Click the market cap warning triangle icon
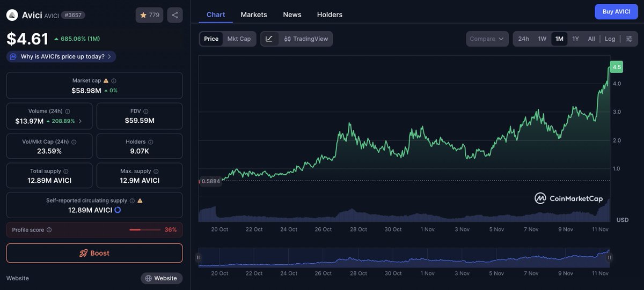 106,80
